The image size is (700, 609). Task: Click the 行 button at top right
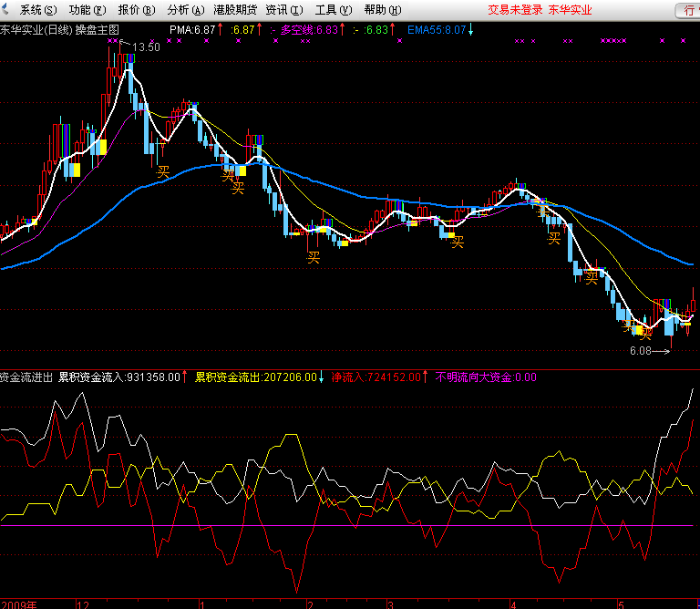[x=686, y=10]
